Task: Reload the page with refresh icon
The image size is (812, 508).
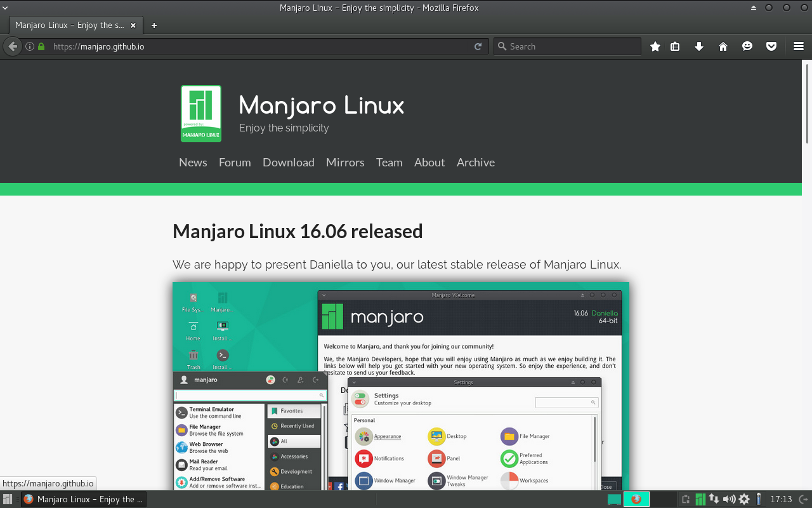Action: (478, 46)
